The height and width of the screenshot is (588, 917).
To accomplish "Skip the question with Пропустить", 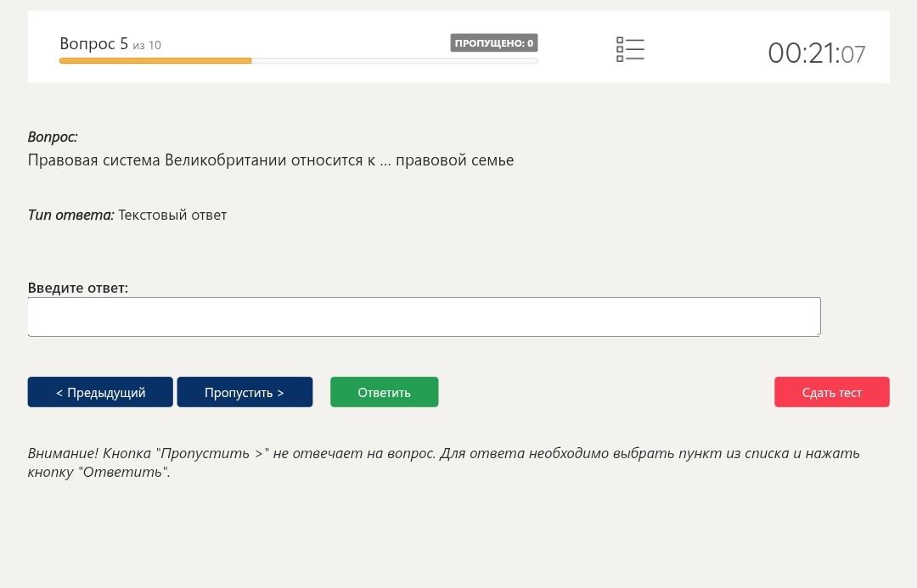I will (x=245, y=392).
